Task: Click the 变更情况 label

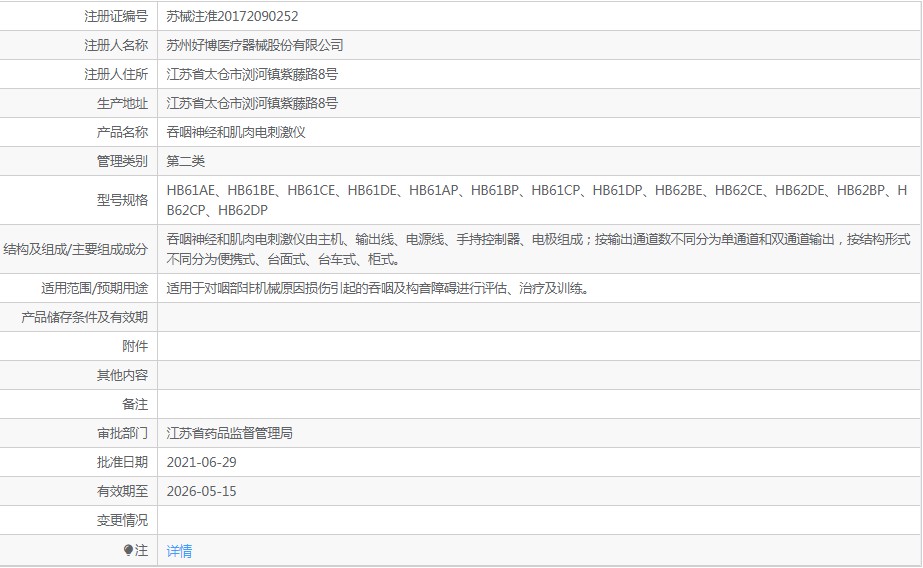Action: (x=122, y=520)
